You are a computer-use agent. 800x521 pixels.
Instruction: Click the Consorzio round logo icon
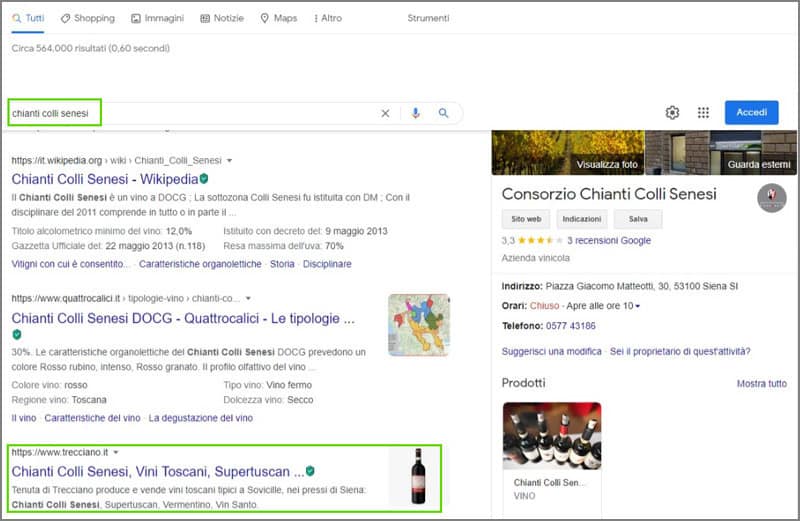pyautogui.click(x=772, y=197)
